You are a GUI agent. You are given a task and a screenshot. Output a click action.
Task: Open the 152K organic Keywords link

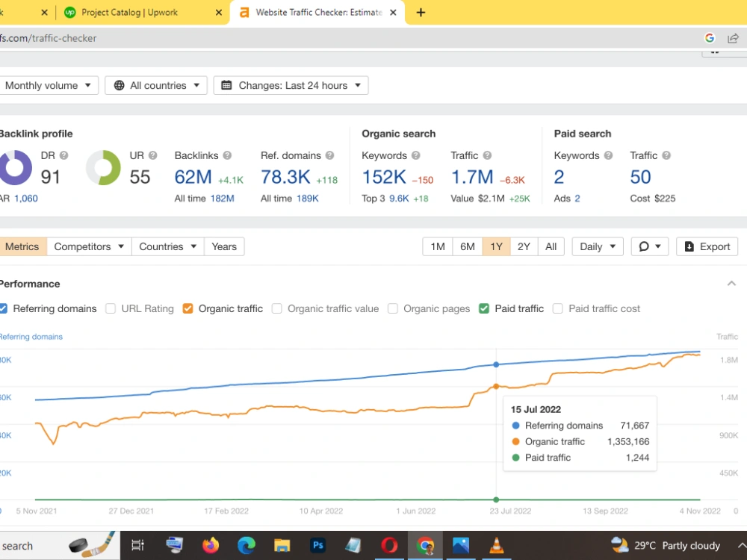384,177
